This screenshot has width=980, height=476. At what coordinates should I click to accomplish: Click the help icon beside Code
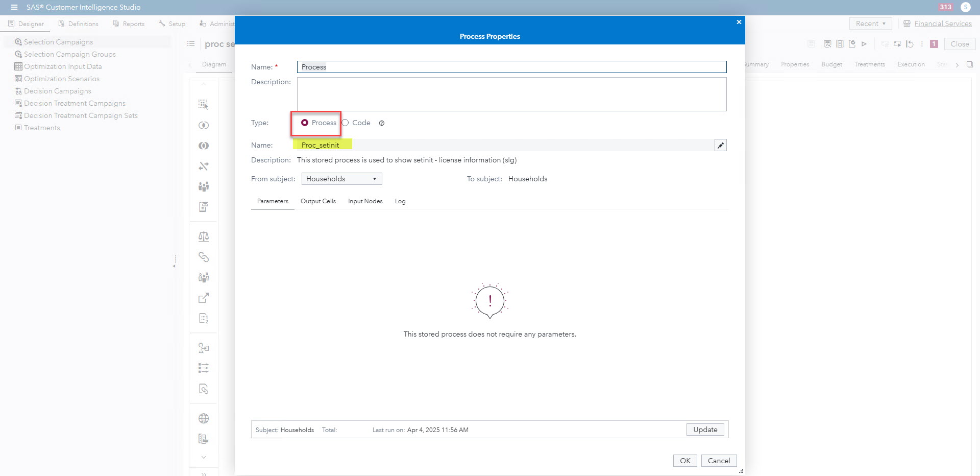tap(382, 123)
